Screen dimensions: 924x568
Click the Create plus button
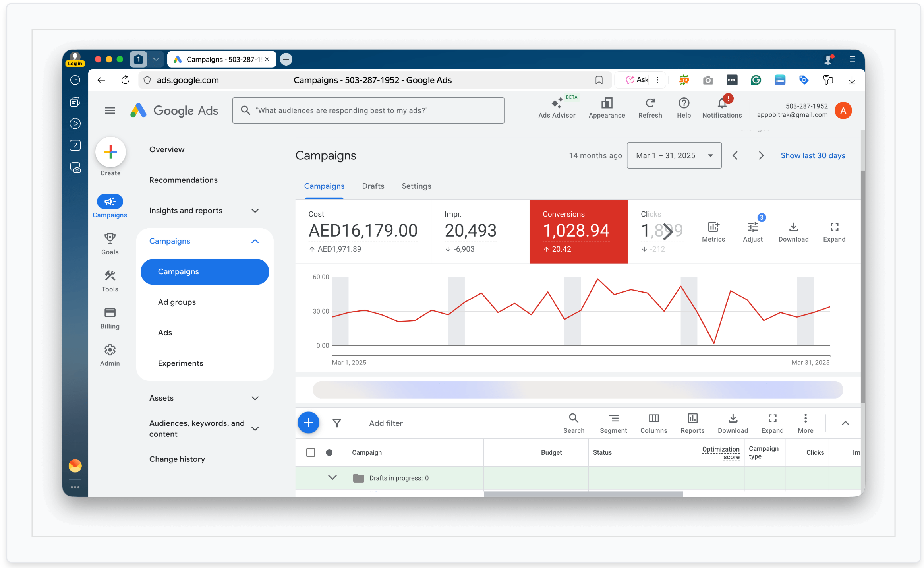click(110, 152)
